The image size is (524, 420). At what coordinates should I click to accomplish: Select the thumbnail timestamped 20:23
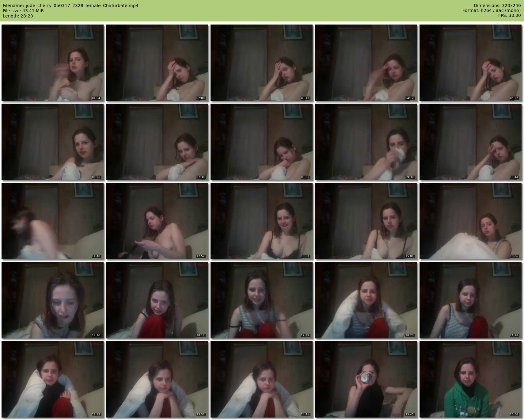(366, 300)
